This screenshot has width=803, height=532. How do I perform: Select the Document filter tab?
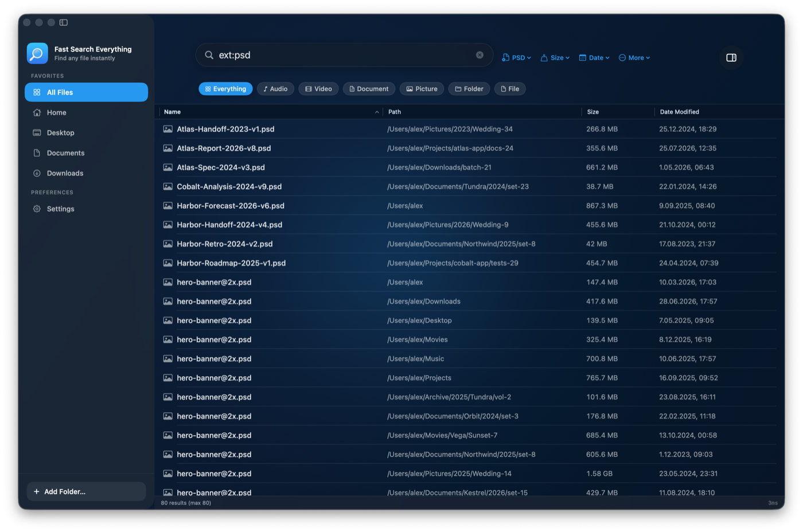click(x=369, y=89)
